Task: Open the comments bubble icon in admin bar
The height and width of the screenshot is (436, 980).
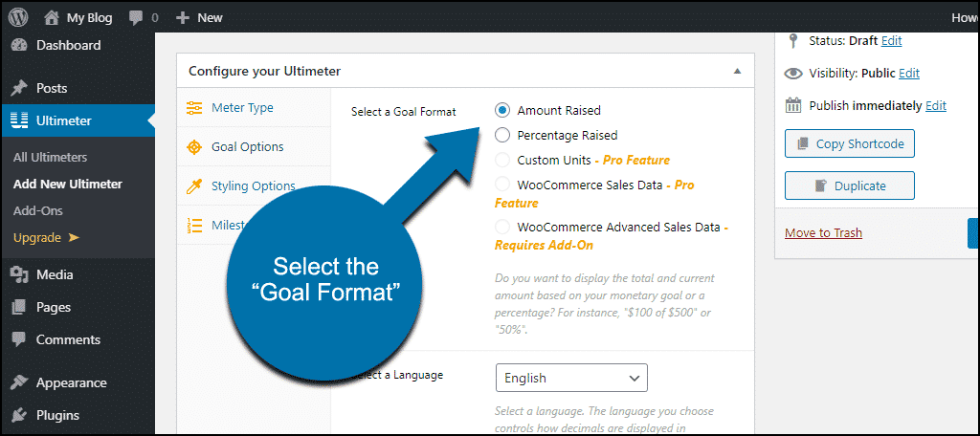Action: click(136, 18)
